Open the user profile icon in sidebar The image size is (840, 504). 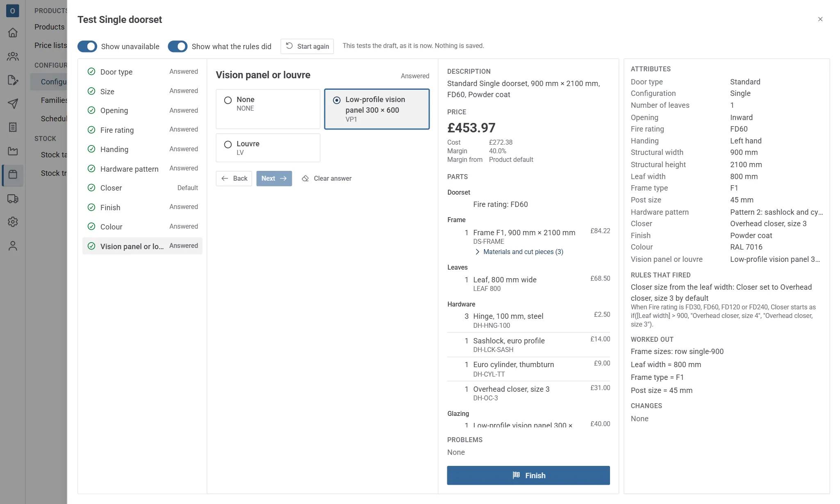pos(13,246)
